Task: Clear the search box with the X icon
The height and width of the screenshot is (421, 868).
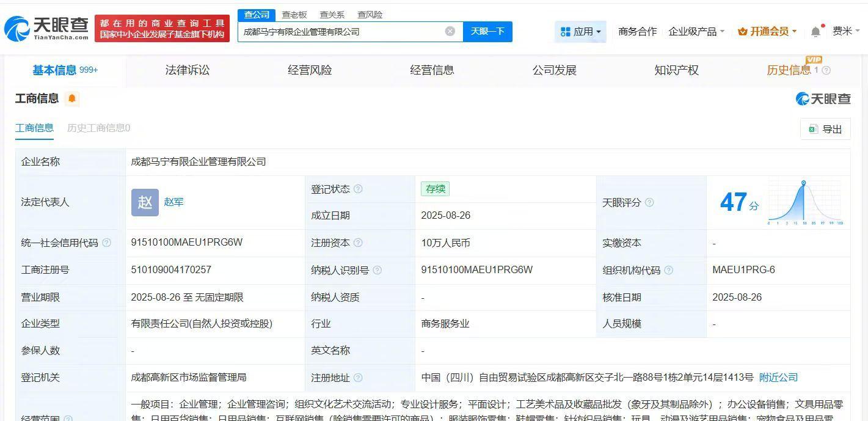Action: click(x=450, y=31)
